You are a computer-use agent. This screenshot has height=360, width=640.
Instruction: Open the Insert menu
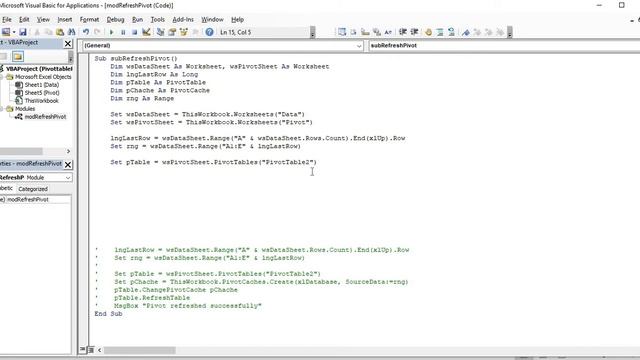pyautogui.click(x=64, y=20)
